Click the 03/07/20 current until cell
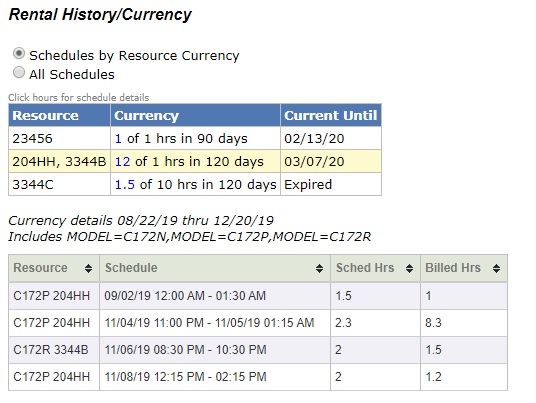Image resolution: width=536 pixels, height=403 pixels. (x=331, y=161)
